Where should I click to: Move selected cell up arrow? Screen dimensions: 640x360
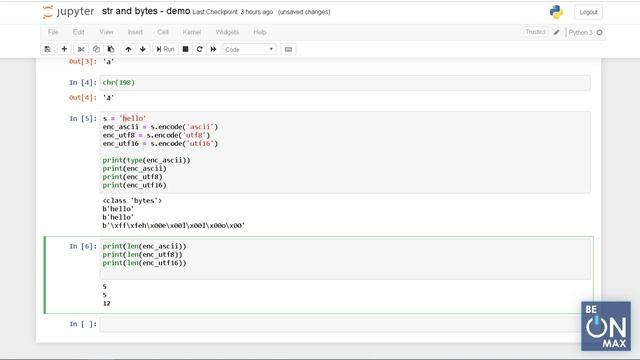click(128, 49)
